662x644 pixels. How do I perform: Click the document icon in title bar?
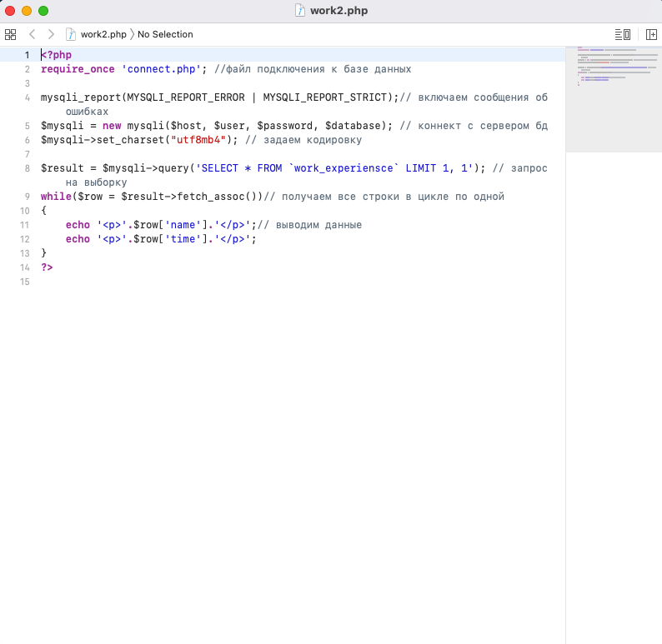[300, 11]
